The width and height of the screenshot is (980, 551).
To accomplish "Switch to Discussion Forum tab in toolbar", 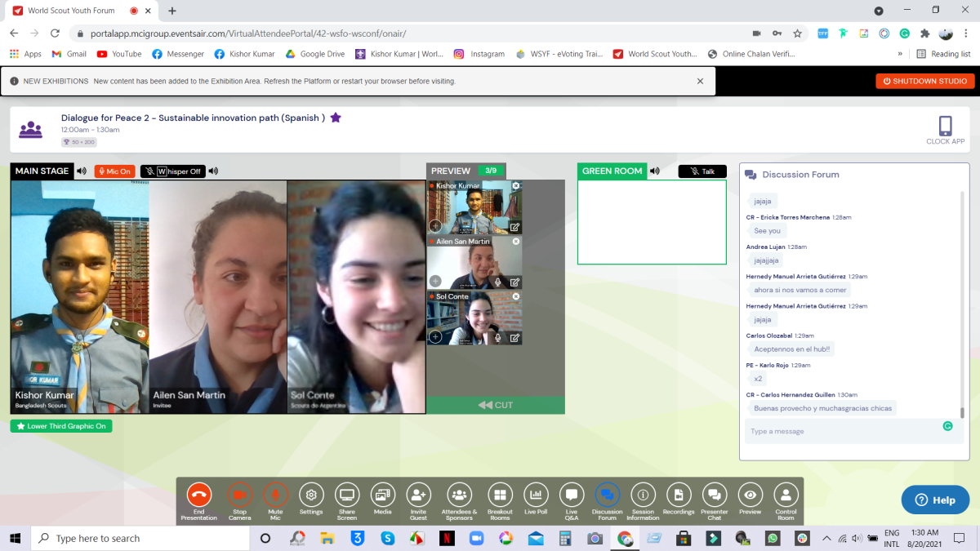I will pyautogui.click(x=607, y=495).
